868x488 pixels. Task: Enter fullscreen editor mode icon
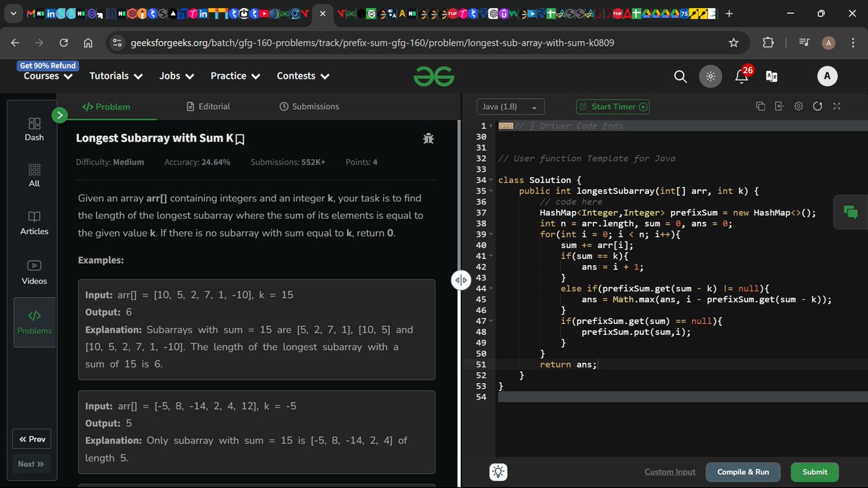[836, 106]
